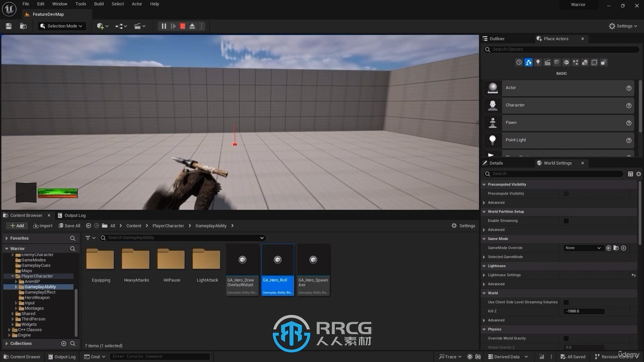Save the current level with the floppy disk icon
644x362 pixels.
click(x=9, y=26)
